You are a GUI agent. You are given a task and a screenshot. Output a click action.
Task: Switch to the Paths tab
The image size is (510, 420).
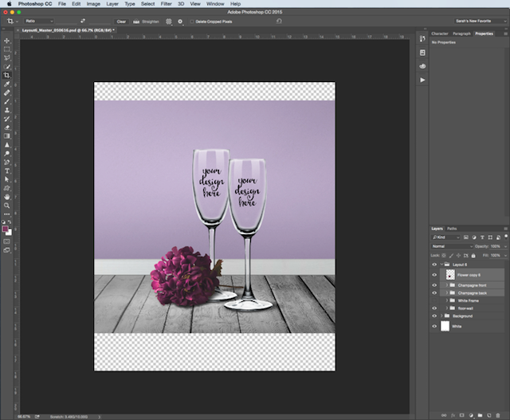pyautogui.click(x=452, y=229)
